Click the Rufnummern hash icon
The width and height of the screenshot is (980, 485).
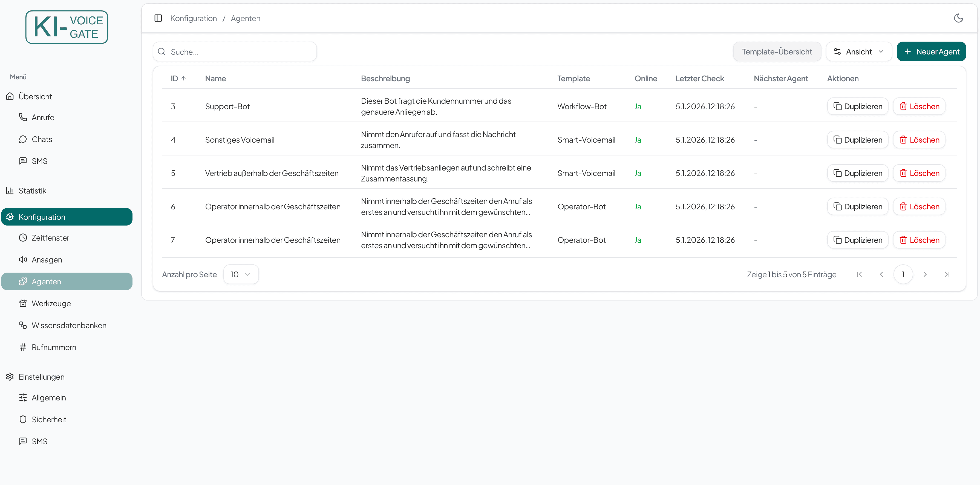(x=23, y=347)
